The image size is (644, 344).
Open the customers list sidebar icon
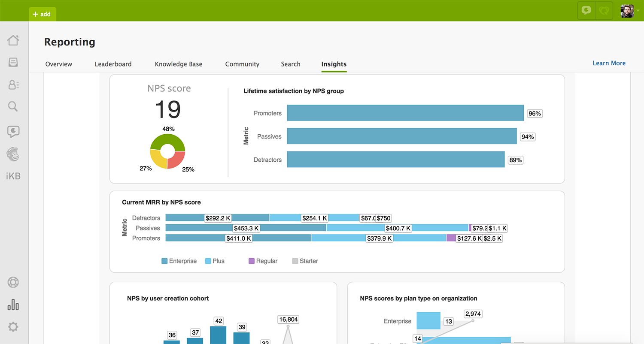point(13,84)
